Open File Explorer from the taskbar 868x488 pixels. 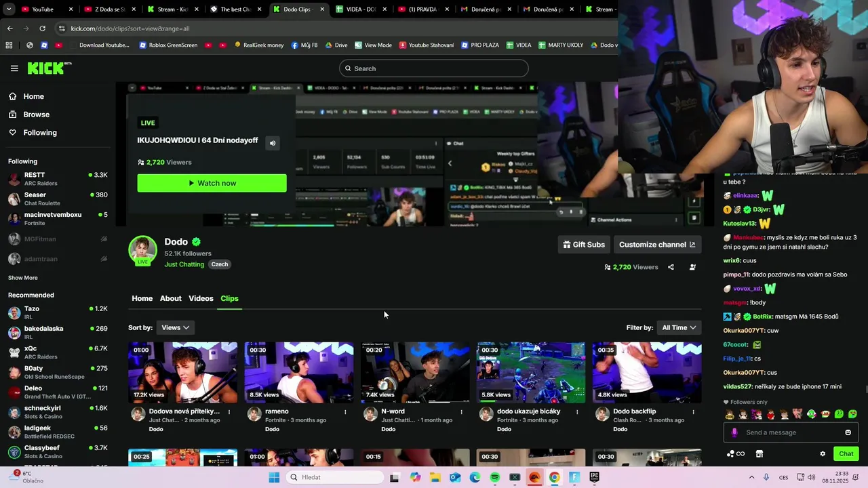(435, 477)
